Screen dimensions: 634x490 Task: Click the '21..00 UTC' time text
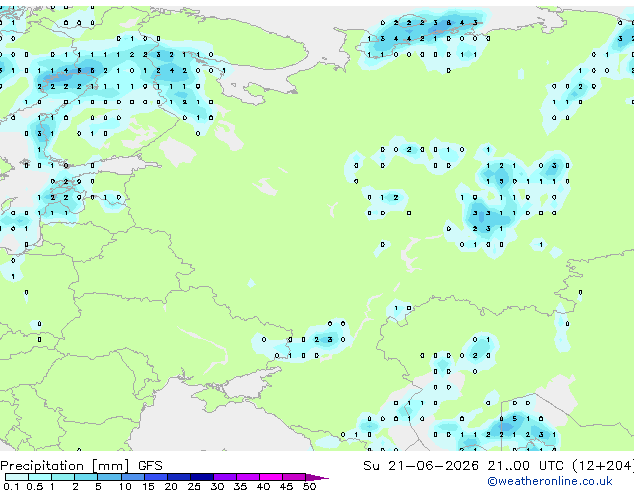coord(525,466)
